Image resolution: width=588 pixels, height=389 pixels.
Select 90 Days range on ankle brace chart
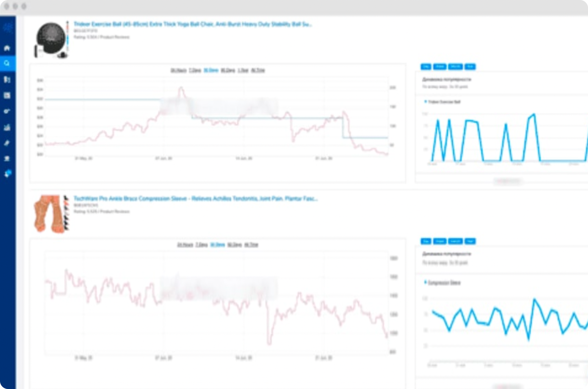[x=234, y=245]
